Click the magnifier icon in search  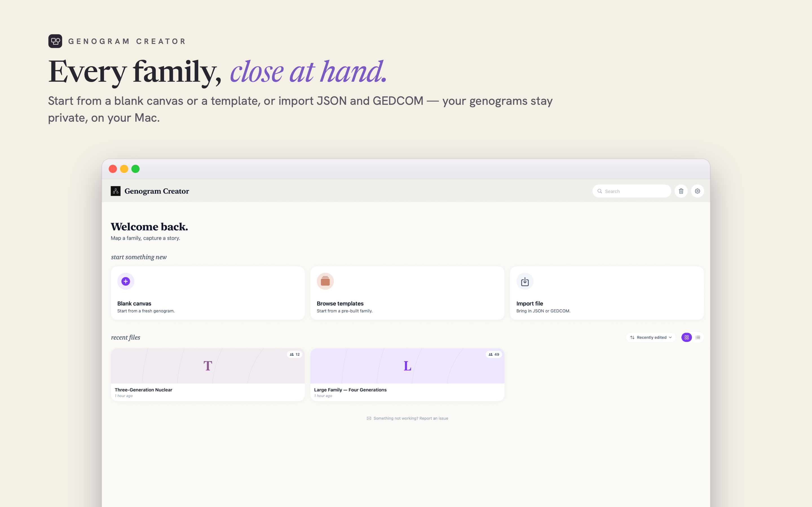pyautogui.click(x=600, y=191)
